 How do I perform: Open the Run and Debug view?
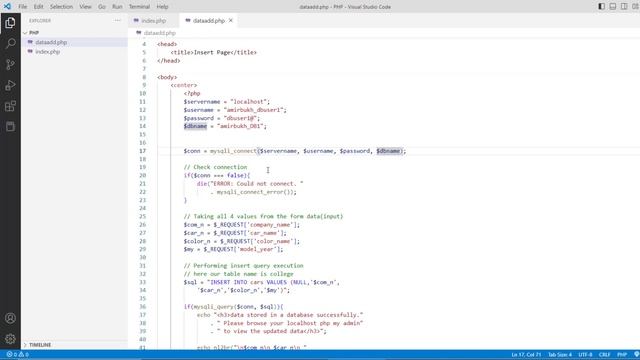point(10,85)
